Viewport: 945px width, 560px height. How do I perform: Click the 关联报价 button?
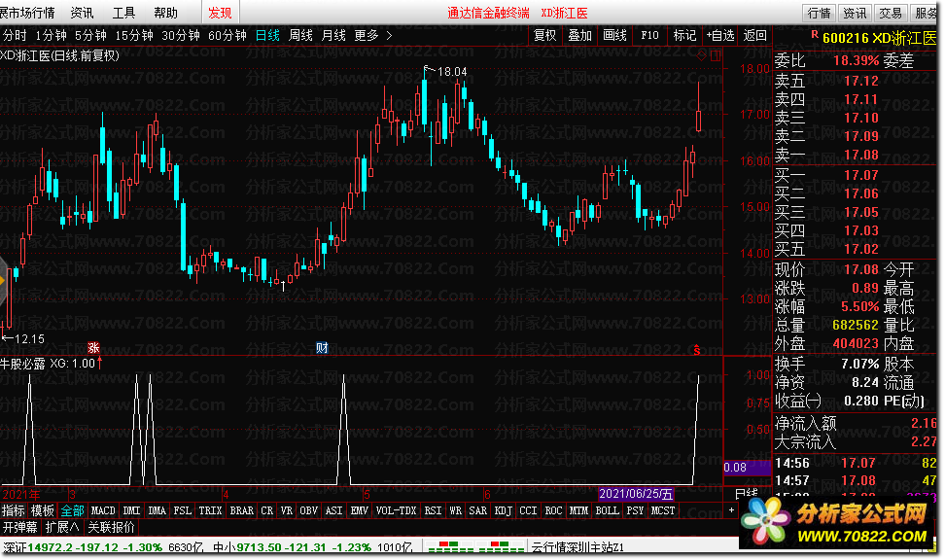click(x=112, y=528)
